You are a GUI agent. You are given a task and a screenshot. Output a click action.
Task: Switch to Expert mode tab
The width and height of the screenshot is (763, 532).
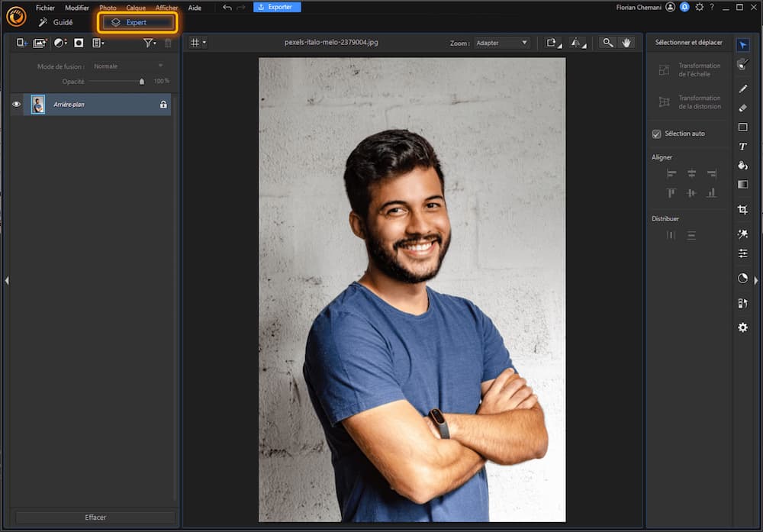click(x=137, y=22)
